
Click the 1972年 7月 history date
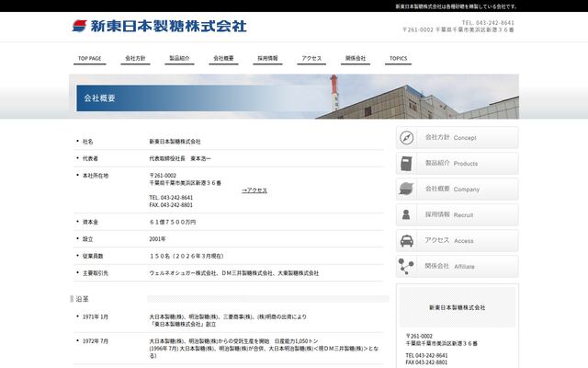coord(96,341)
